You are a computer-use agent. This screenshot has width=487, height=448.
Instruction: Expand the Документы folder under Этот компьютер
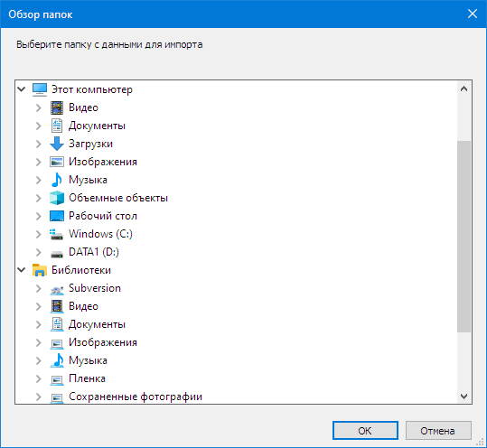pos(39,126)
